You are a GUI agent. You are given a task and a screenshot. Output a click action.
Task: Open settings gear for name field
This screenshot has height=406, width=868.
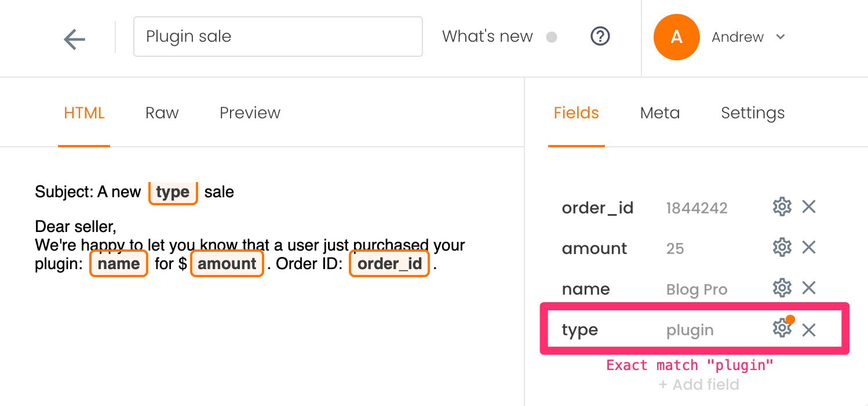tap(782, 288)
